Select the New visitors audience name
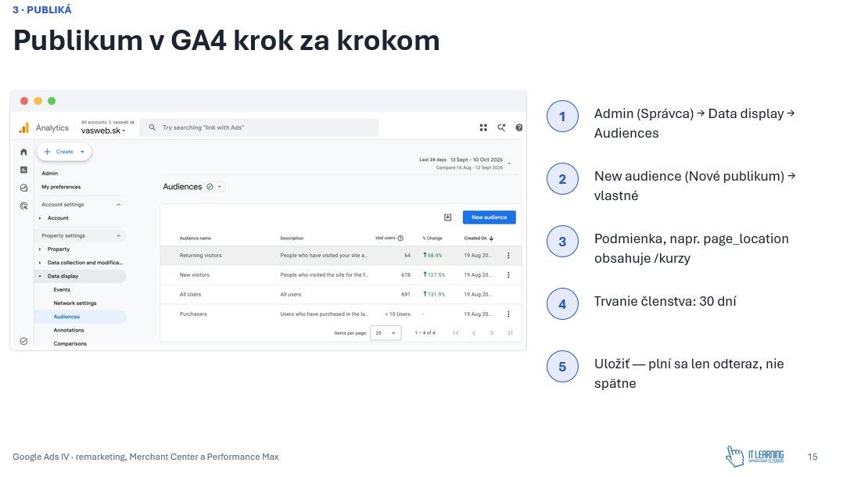 click(194, 275)
